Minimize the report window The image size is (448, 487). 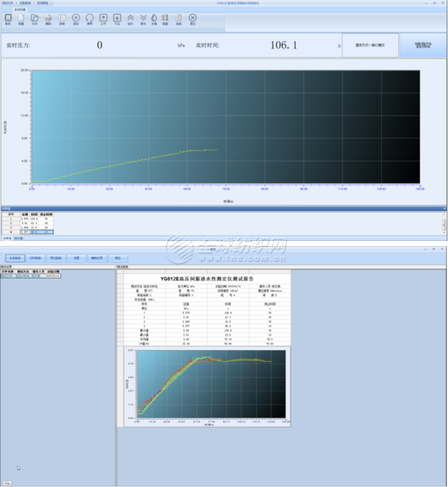[x=425, y=249]
